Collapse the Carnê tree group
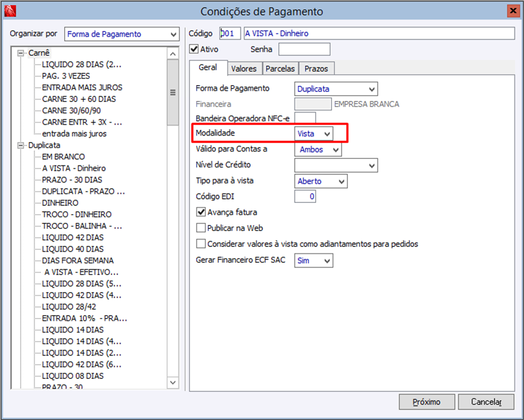The height and width of the screenshot is (420, 524). [x=22, y=53]
